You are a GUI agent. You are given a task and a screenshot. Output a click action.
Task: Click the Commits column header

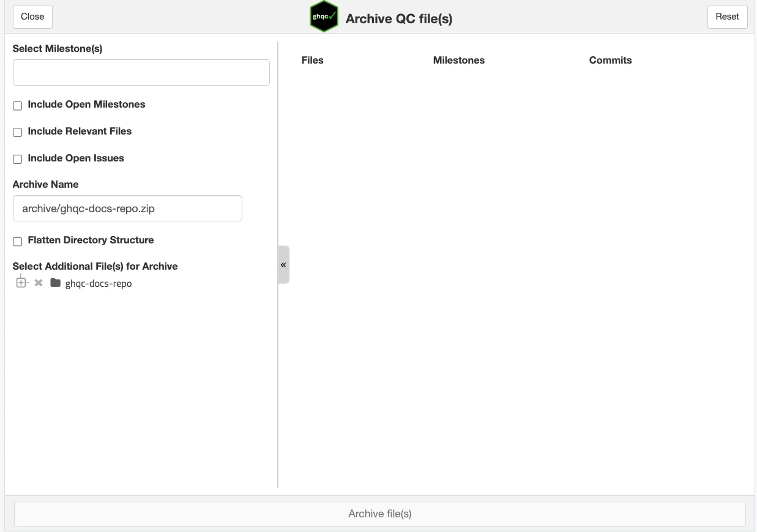[x=610, y=60]
